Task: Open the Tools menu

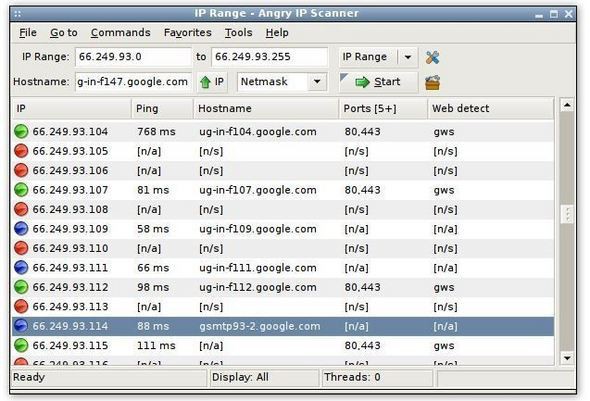Action: tap(239, 33)
